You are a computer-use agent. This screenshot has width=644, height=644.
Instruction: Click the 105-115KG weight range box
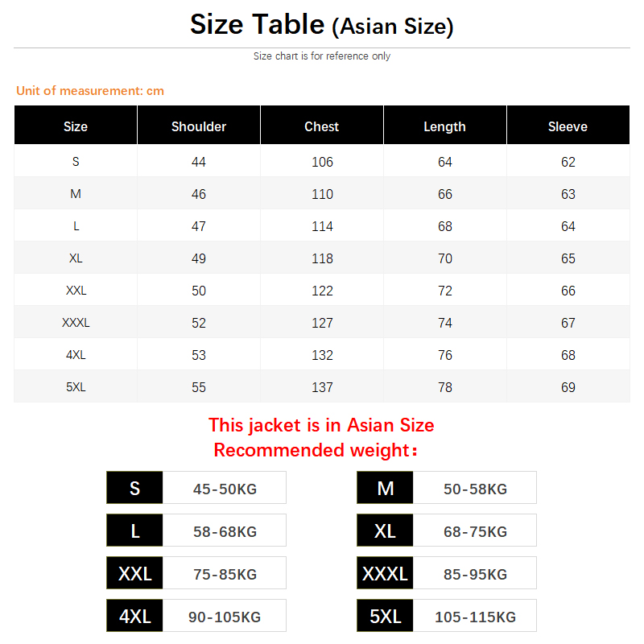click(475, 616)
